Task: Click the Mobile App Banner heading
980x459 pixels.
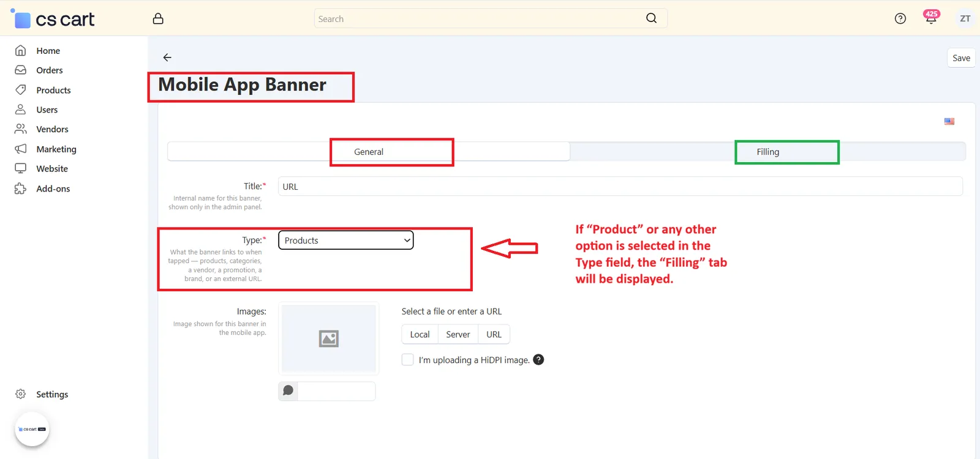Action: tap(243, 84)
